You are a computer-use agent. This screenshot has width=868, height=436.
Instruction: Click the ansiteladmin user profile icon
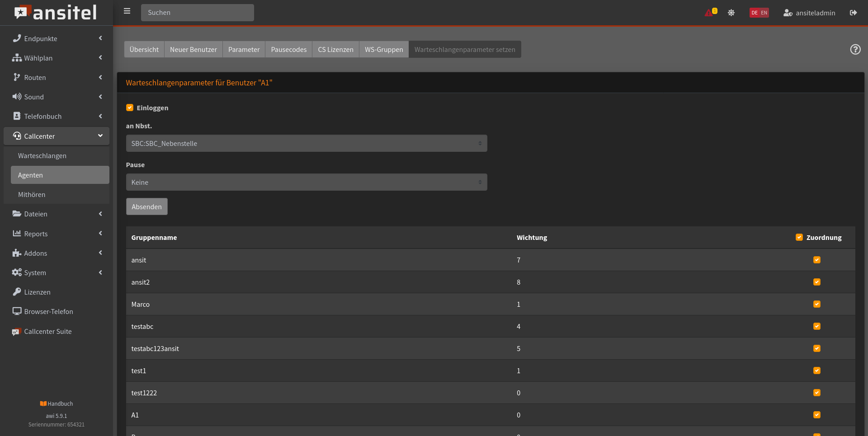pyautogui.click(x=788, y=13)
